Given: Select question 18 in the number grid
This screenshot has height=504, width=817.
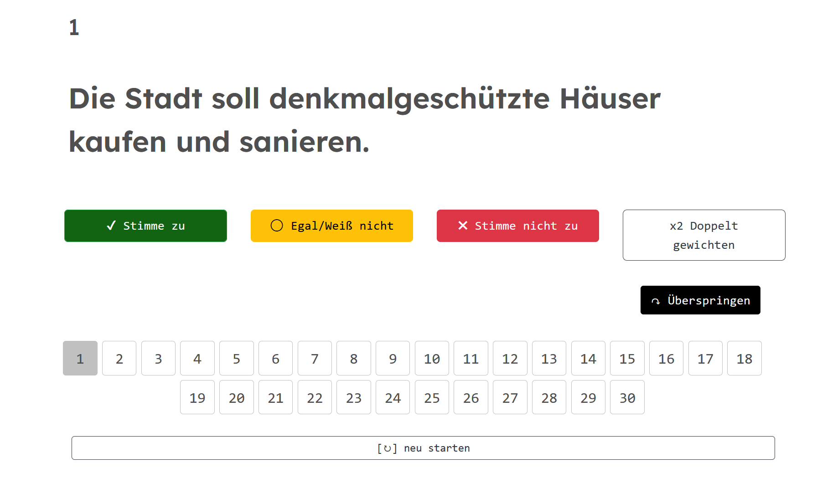Looking at the screenshot, I should [x=744, y=359].
